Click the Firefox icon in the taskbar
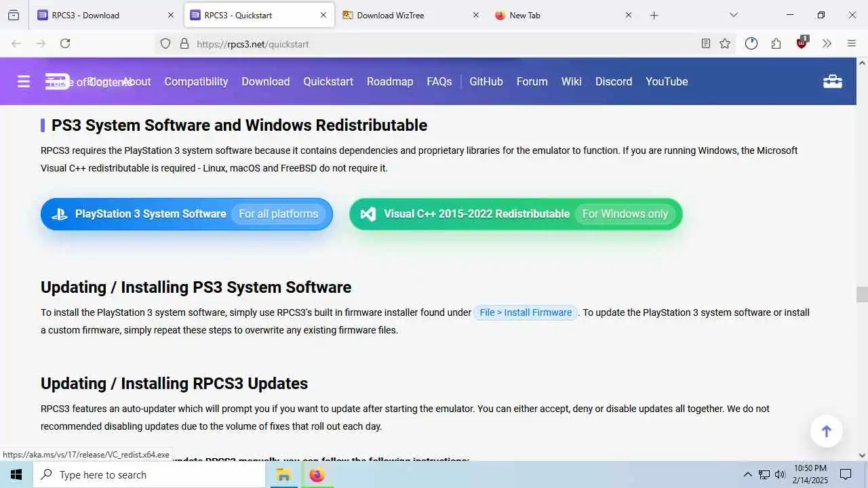 (x=317, y=474)
